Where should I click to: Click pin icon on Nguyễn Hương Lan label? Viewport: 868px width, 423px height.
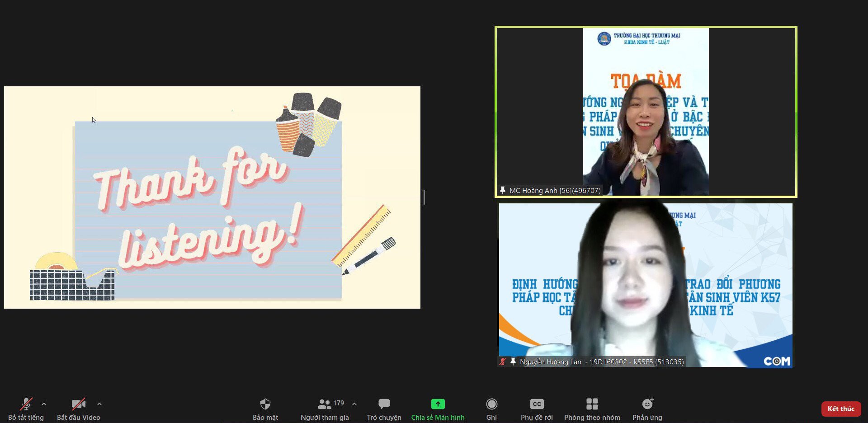pos(513,362)
